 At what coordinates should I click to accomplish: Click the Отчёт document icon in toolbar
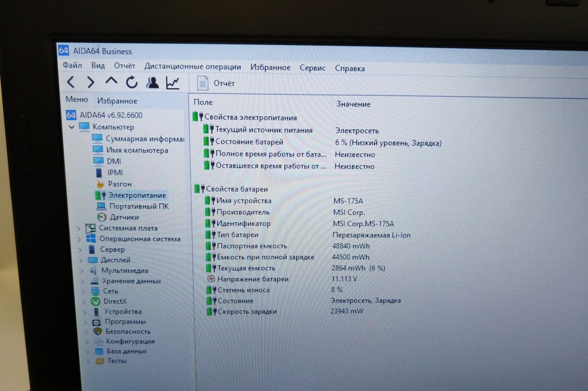pos(202,83)
